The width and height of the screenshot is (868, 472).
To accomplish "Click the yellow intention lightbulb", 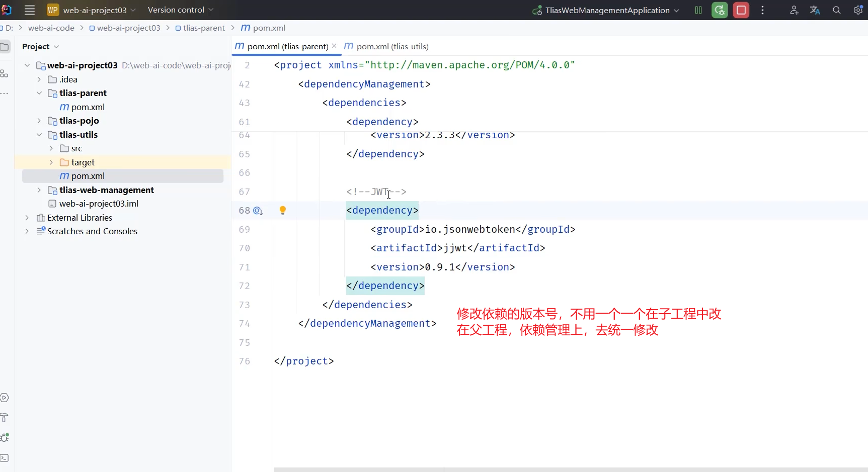I will click(283, 211).
